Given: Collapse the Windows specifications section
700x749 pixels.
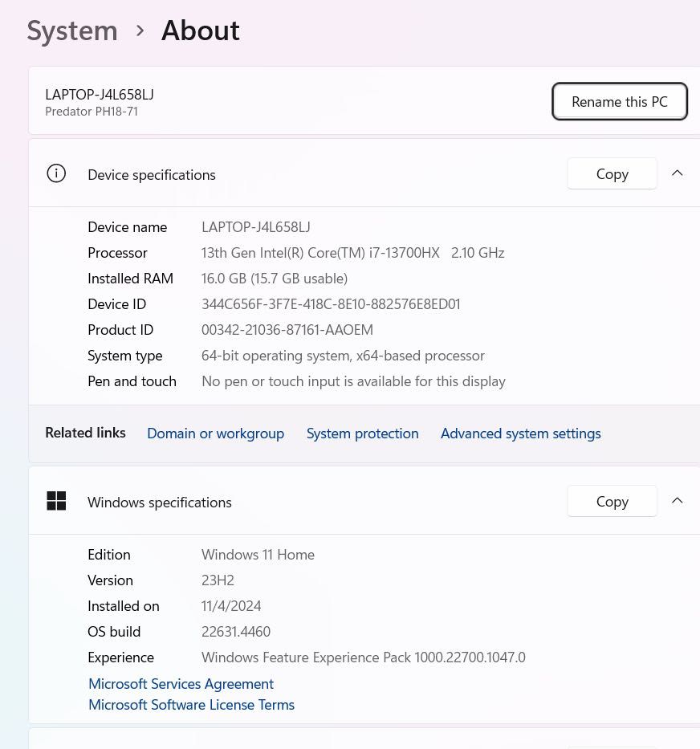Looking at the screenshot, I should click(677, 501).
